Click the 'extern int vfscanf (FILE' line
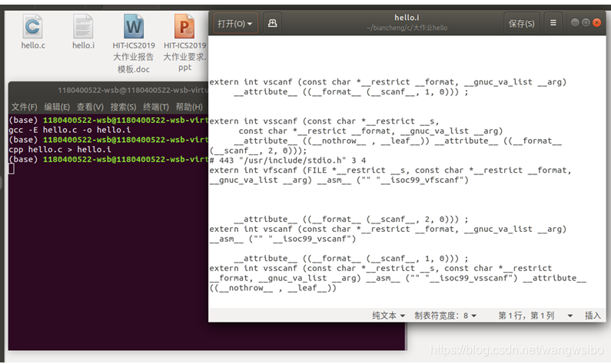 click(x=390, y=170)
